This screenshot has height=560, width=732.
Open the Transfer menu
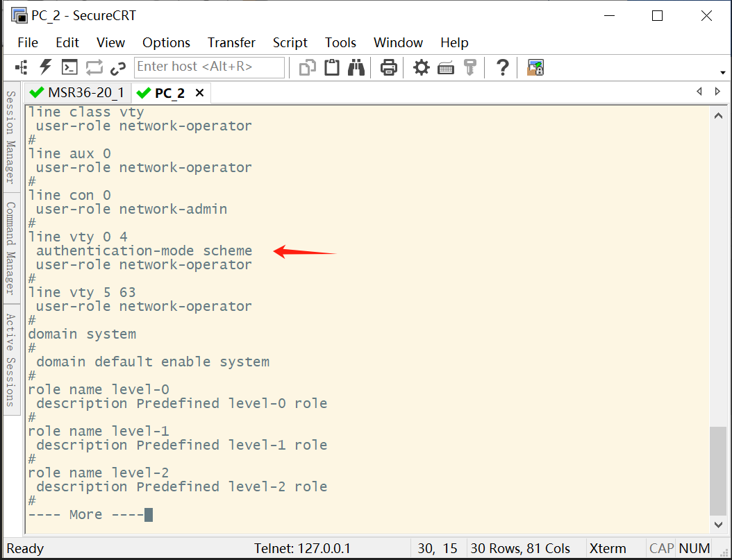pyautogui.click(x=231, y=42)
